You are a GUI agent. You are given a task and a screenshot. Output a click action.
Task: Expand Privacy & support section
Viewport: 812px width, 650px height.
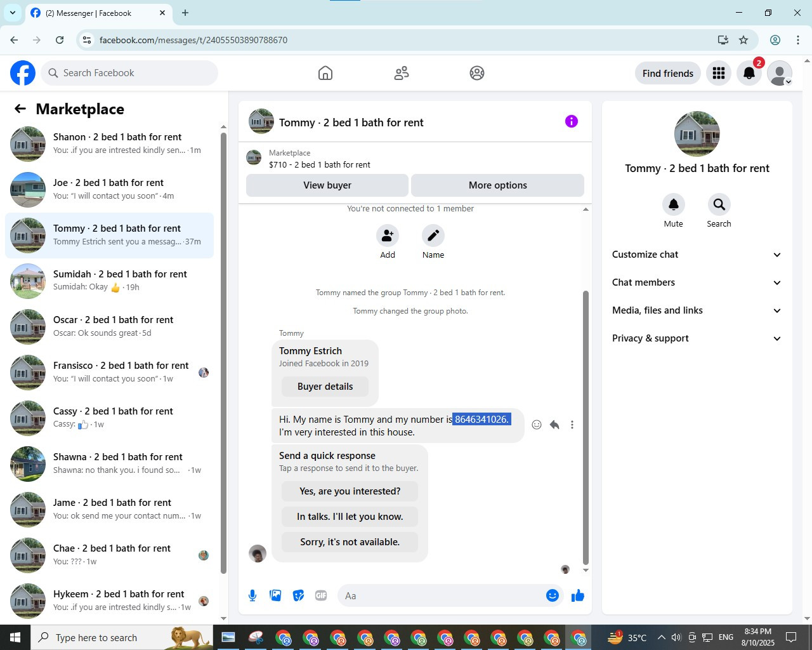(697, 338)
